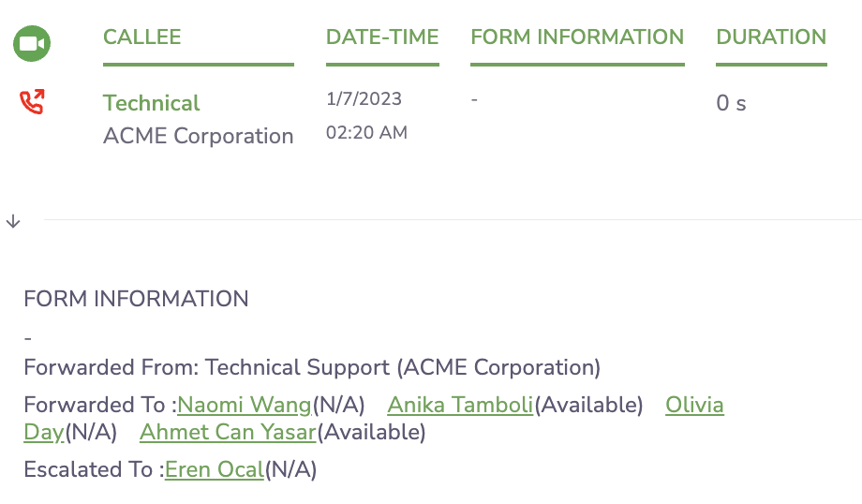Open the Anika Tamboli profile link
The image size is (862, 504).
(460, 405)
